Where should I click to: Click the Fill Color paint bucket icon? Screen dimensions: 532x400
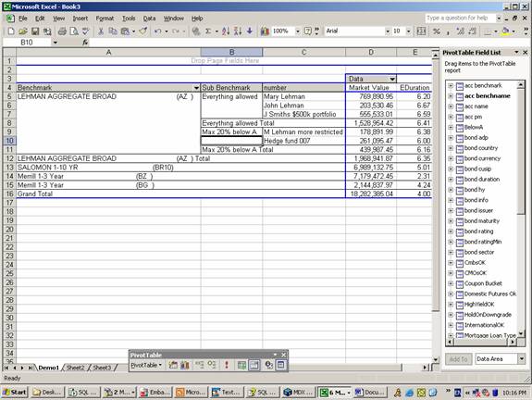[505, 31]
